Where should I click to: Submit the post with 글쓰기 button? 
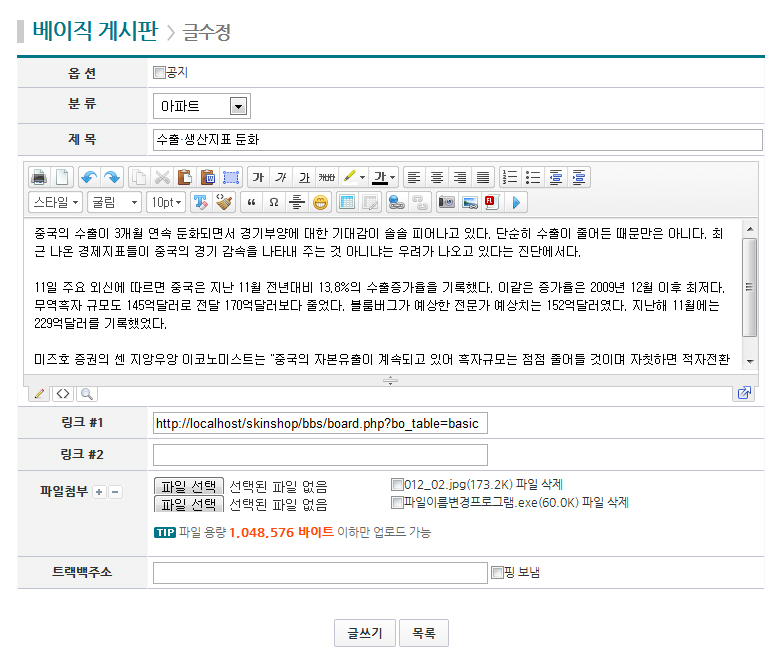[x=364, y=634]
